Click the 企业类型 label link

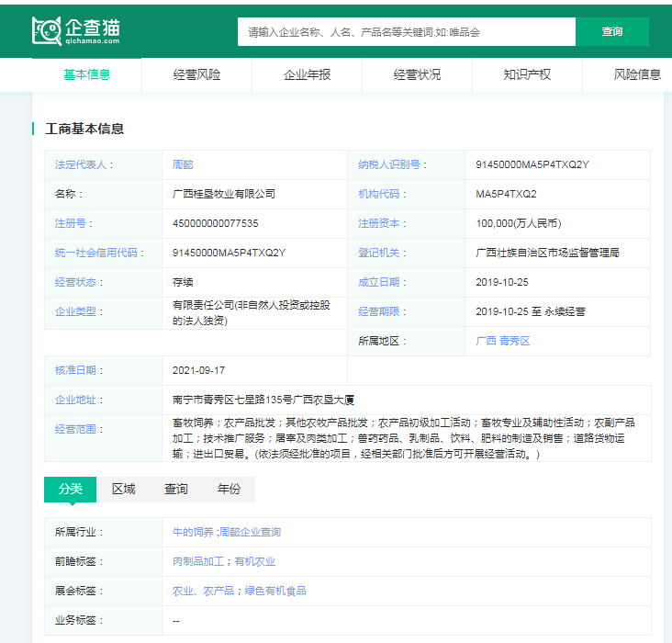pos(75,311)
